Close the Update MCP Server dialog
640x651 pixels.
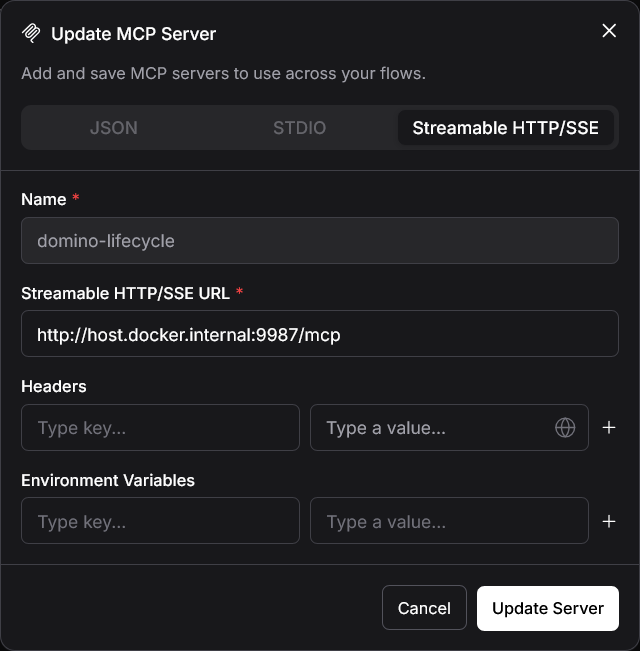[x=609, y=30]
